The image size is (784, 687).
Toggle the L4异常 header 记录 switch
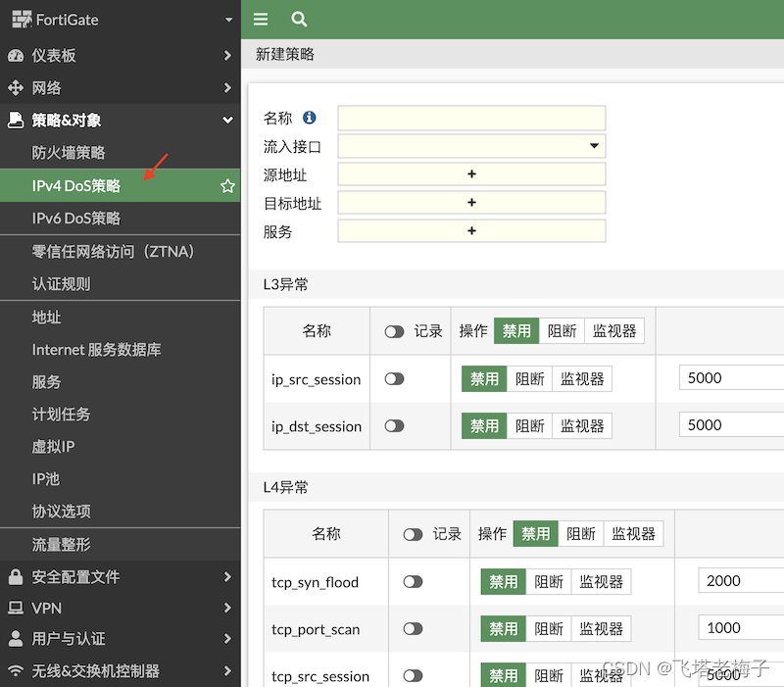point(413,534)
